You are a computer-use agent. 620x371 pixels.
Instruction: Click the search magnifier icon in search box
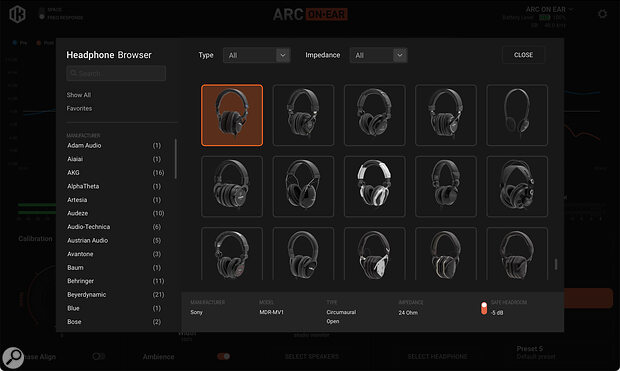(73, 73)
